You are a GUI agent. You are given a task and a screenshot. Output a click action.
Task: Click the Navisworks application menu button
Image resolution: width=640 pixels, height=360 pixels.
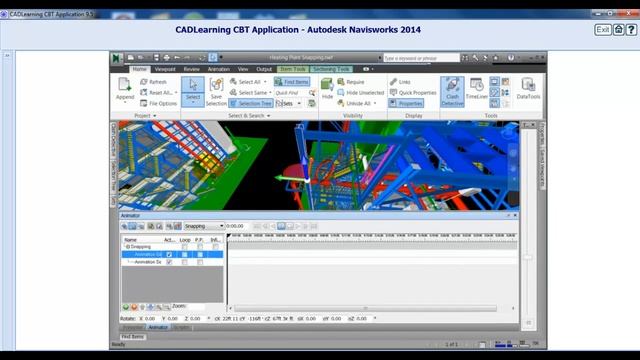(x=116, y=58)
